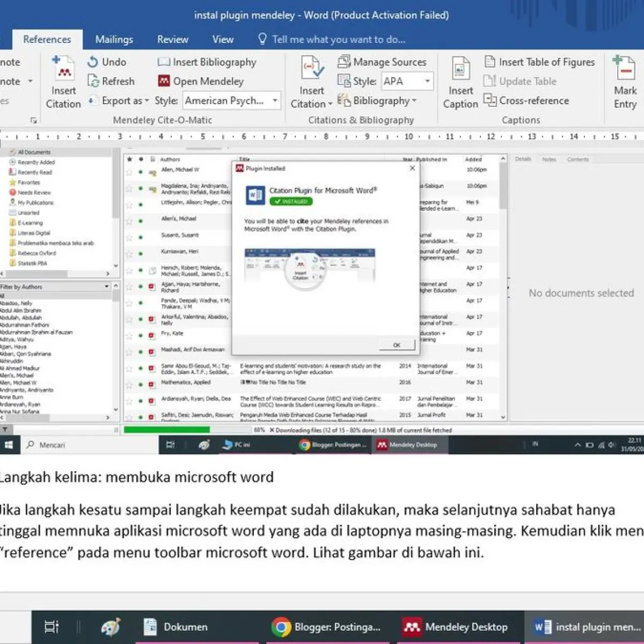The width and height of the screenshot is (644, 644).
Task: Select Favorites in Mendeley sidebar
Action: (x=28, y=182)
